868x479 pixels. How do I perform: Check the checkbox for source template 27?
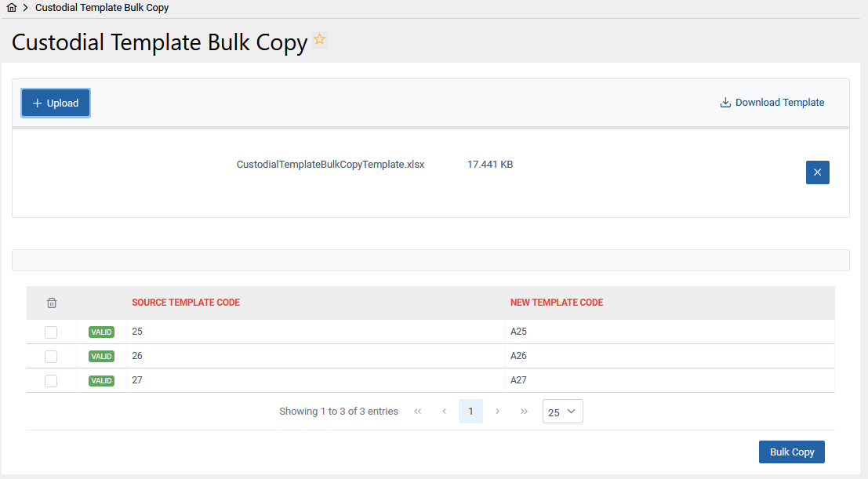pyautogui.click(x=51, y=380)
